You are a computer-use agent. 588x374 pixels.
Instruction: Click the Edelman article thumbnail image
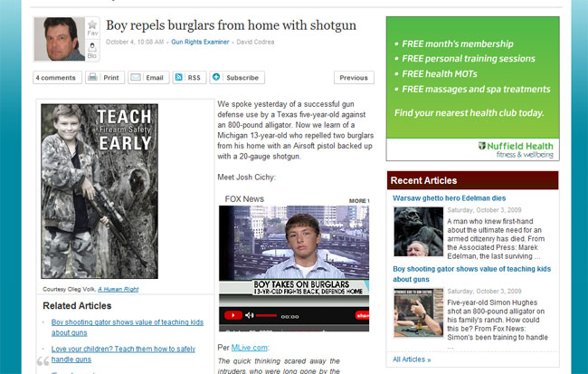click(419, 232)
